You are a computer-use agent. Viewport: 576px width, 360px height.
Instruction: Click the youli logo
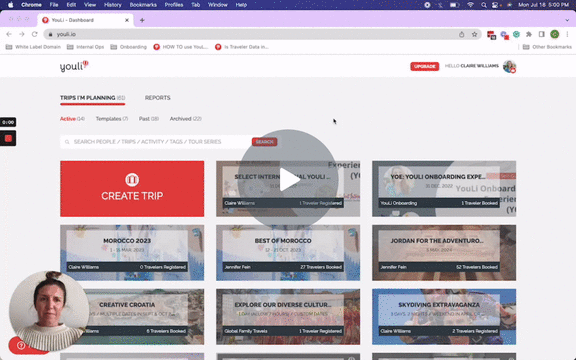point(74,66)
